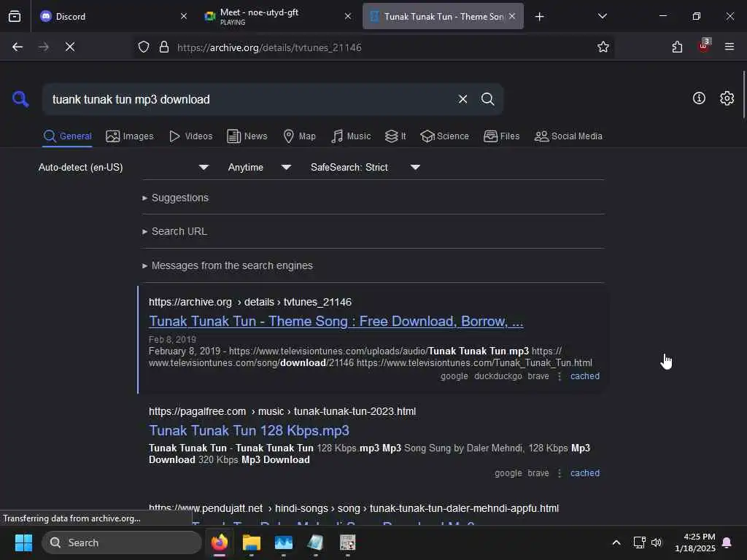
Task: Stop page loading with X button
Action: coord(70,47)
